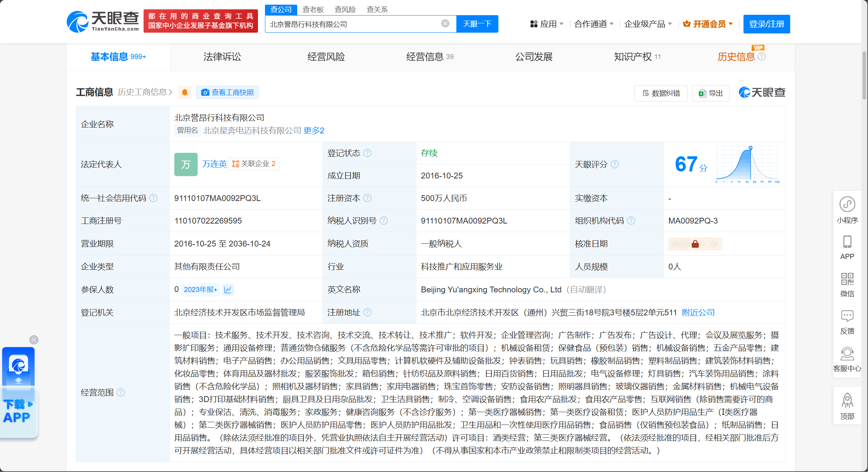This screenshot has height=472, width=868.
Task: Click the 数据纠错 button
Action: pos(661,93)
